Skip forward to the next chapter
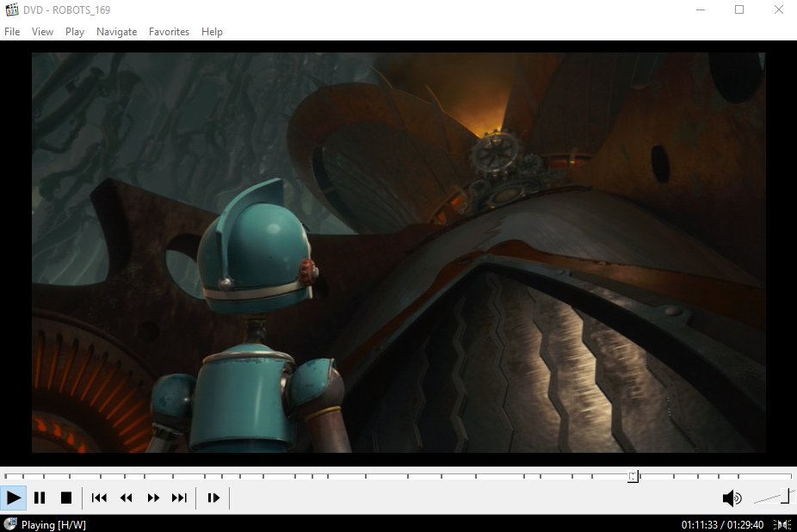Image resolution: width=797 pixels, height=532 pixels. [x=179, y=498]
